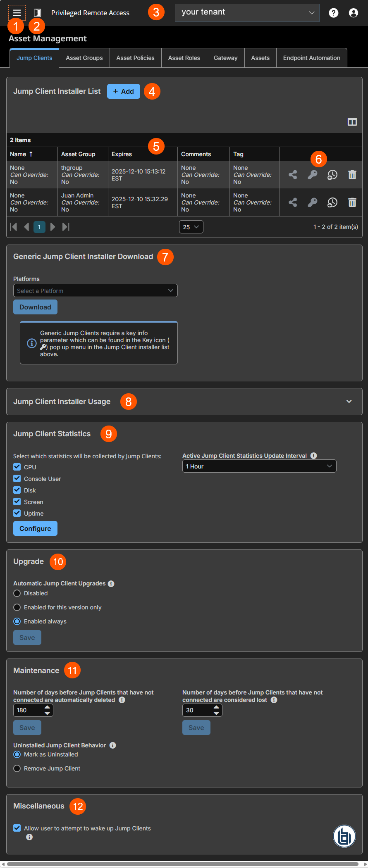Viewport: 368px width, 868px height.
Task: Go to the first page of the installer list
Action: click(14, 227)
